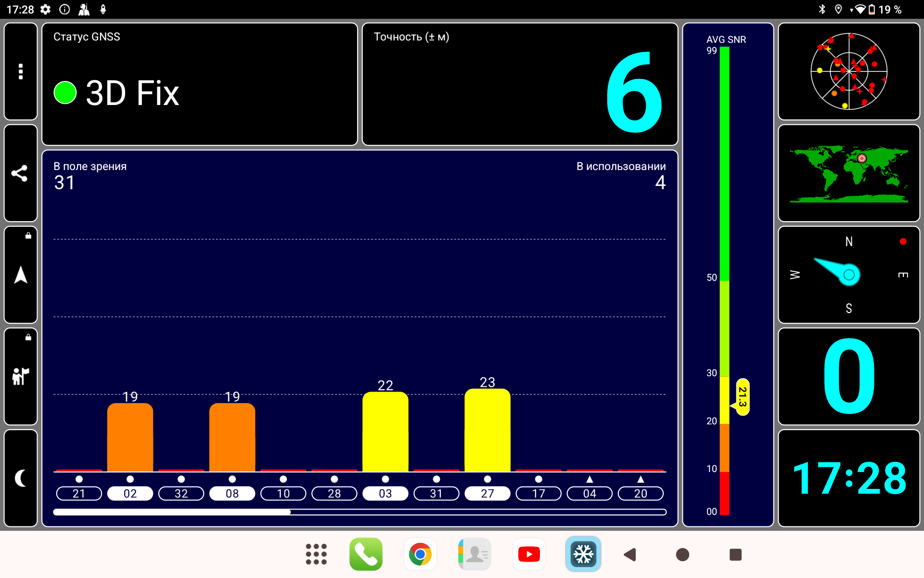Open the three-dot overflow menu
Screen dimensions: 924x578
pyautogui.click(x=21, y=71)
